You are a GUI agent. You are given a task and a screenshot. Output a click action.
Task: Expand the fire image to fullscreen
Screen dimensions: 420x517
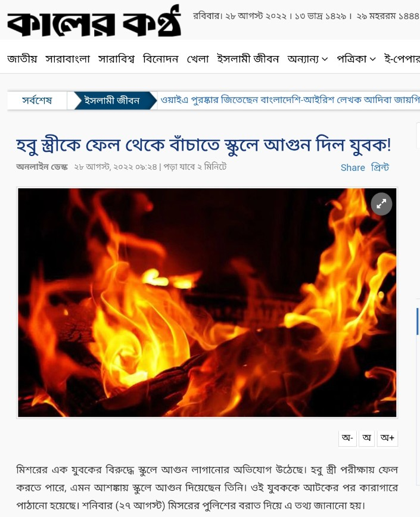pyautogui.click(x=381, y=204)
